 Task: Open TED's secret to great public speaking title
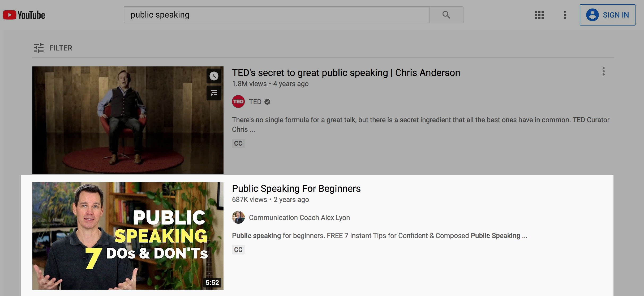click(x=346, y=73)
